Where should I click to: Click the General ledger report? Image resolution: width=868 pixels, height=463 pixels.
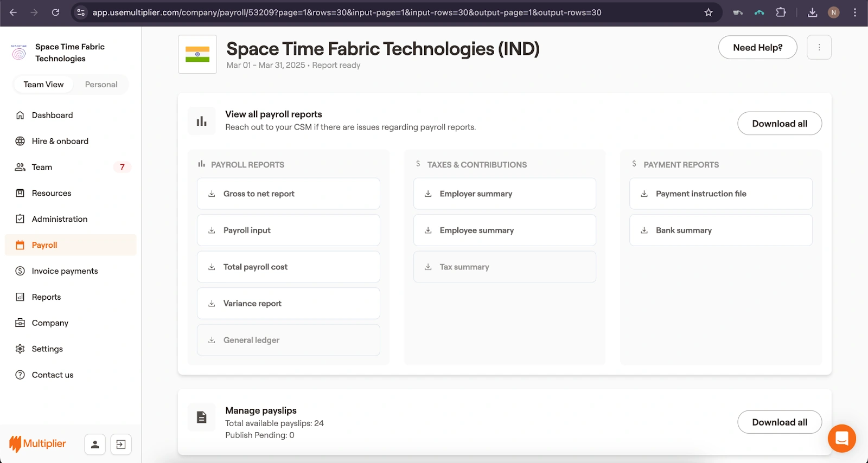(288, 340)
